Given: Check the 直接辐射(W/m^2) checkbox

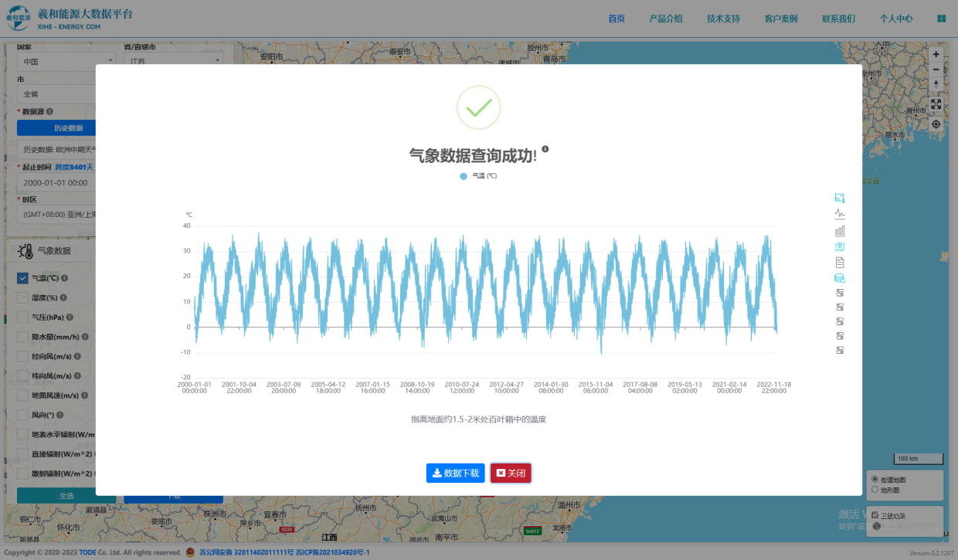Looking at the screenshot, I should click(x=22, y=453).
